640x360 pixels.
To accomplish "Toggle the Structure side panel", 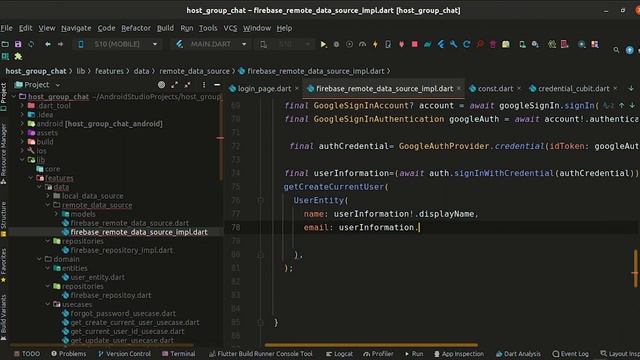I will tap(4, 219).
